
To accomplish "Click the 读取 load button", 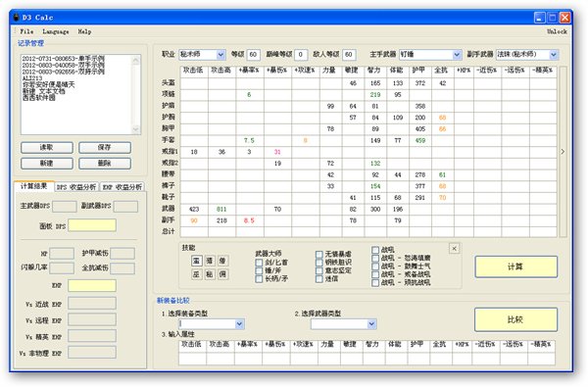I will 47,147.
